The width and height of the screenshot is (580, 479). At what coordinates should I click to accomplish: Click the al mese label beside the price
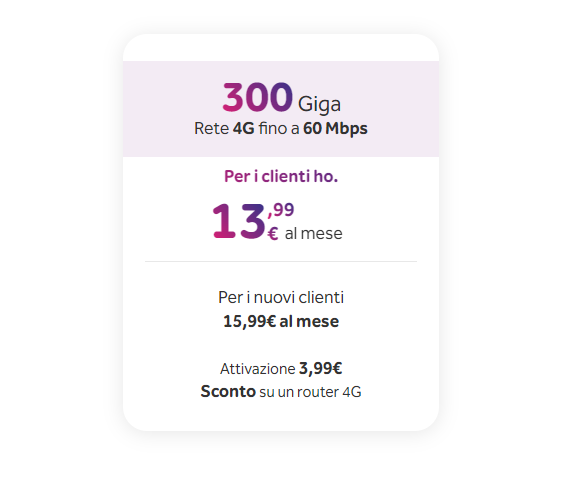313,234
